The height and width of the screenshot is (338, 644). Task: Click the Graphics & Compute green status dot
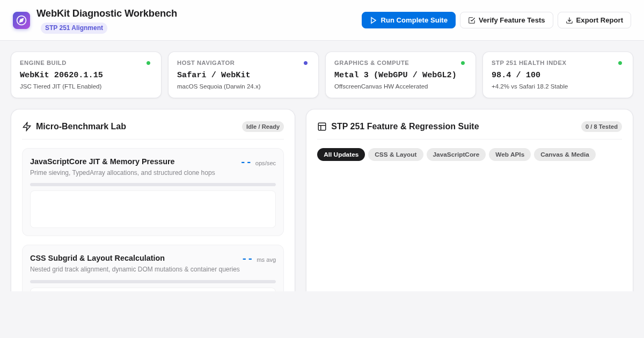pyautogui.click(x=463, y=63)
